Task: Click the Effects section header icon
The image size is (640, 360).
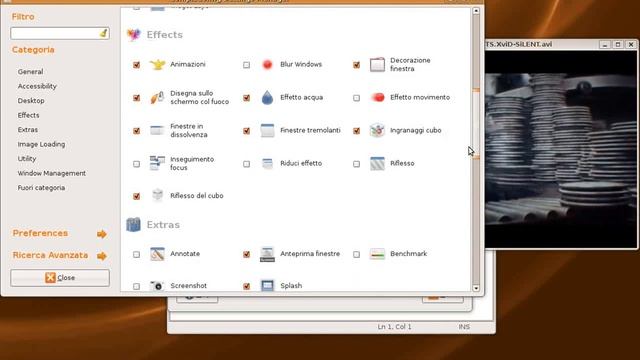Action: pyautogui.click(x=134, y=35)
